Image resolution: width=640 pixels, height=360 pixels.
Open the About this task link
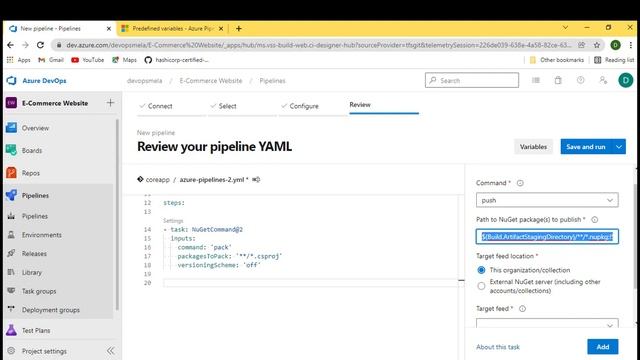tap(498, 347)
